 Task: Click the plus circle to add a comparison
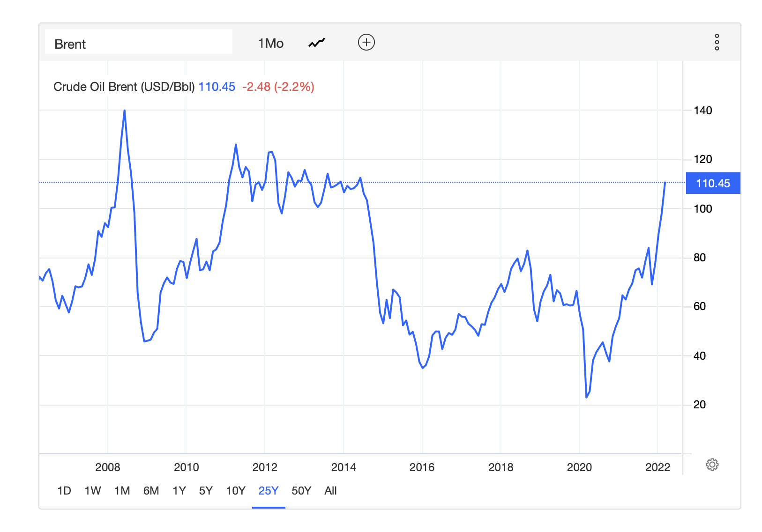(x=366, y=43)
